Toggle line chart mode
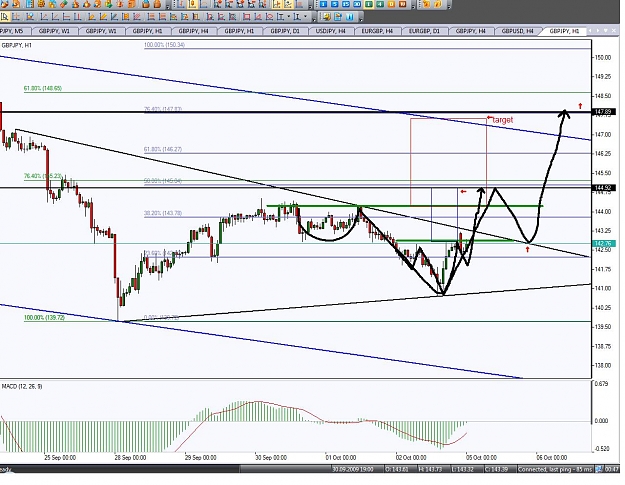The width and height of the screenshot is (625, 485). [203, 4]
